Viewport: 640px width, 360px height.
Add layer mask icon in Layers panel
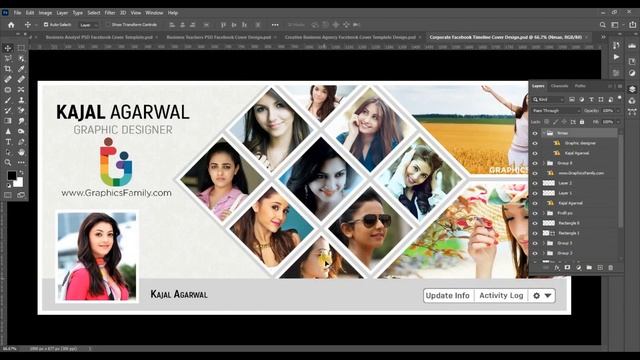point(567,268)
